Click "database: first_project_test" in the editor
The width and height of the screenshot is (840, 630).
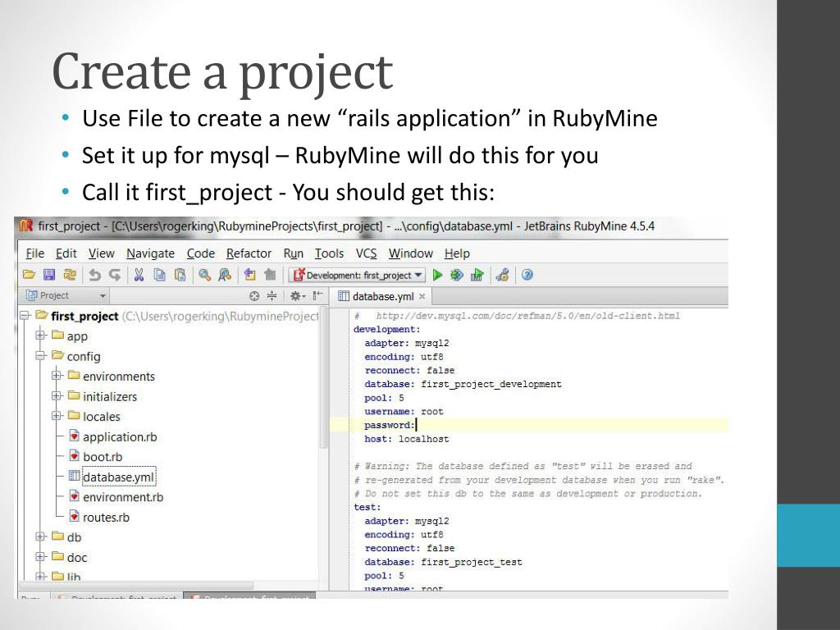pos(443,562)
